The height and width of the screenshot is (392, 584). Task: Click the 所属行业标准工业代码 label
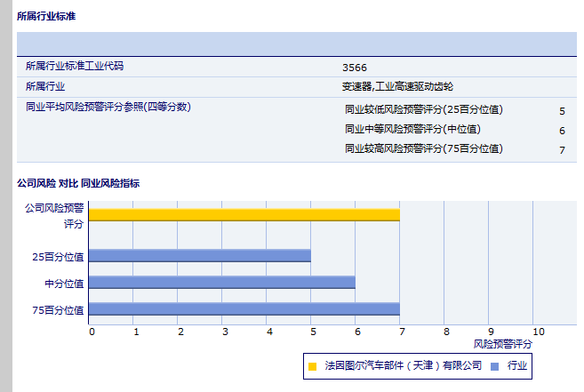[x=75, y=67]
